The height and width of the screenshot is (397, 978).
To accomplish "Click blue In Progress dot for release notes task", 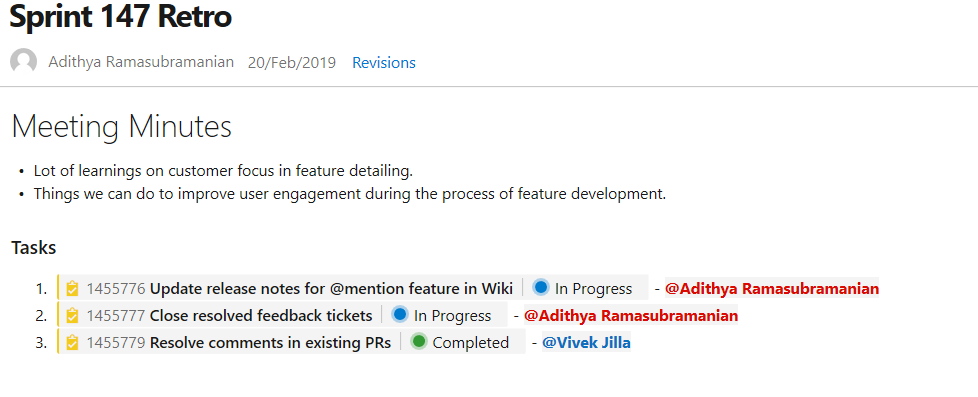I will point(541,288).
